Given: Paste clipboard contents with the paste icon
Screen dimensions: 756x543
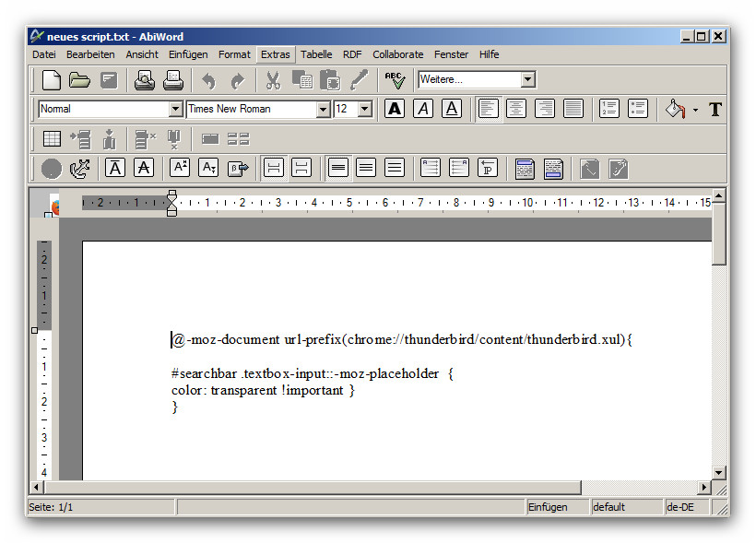Looking at the screenshot, I should (330, 80).
